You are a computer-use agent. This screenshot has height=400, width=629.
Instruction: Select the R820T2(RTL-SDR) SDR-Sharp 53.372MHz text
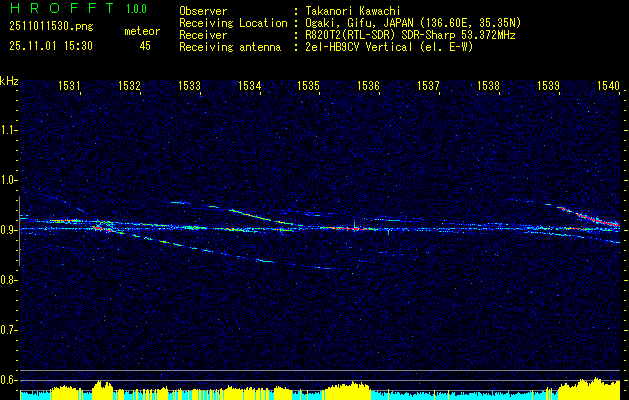410,35
